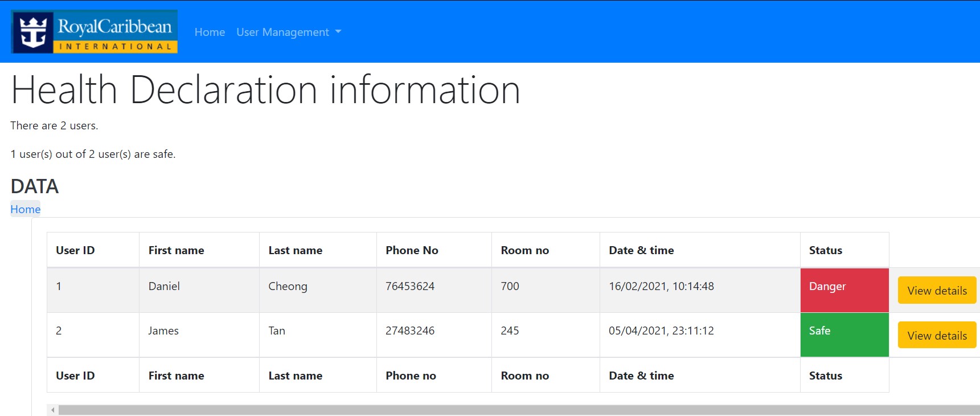Click the top Last name column header
980x416 pixels.
[295, 250]
